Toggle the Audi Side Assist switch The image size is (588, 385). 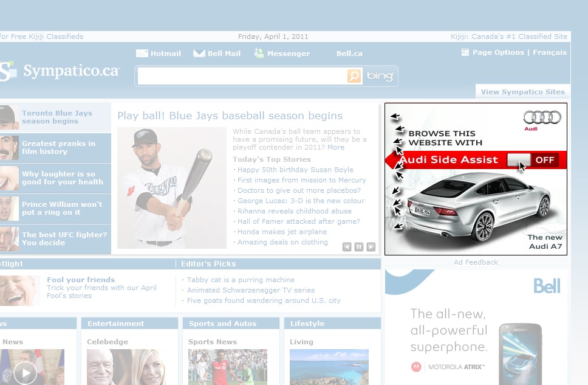coord(532,160)
